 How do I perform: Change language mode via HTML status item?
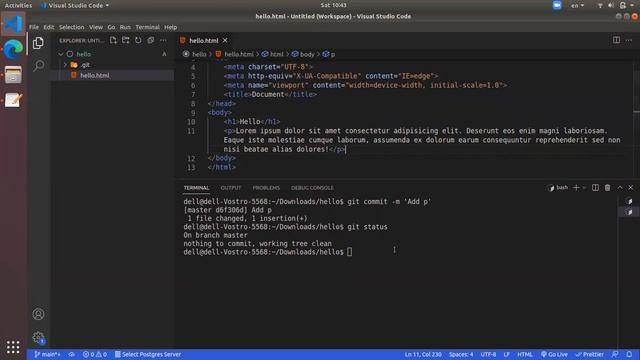click(x=525, y=354)
